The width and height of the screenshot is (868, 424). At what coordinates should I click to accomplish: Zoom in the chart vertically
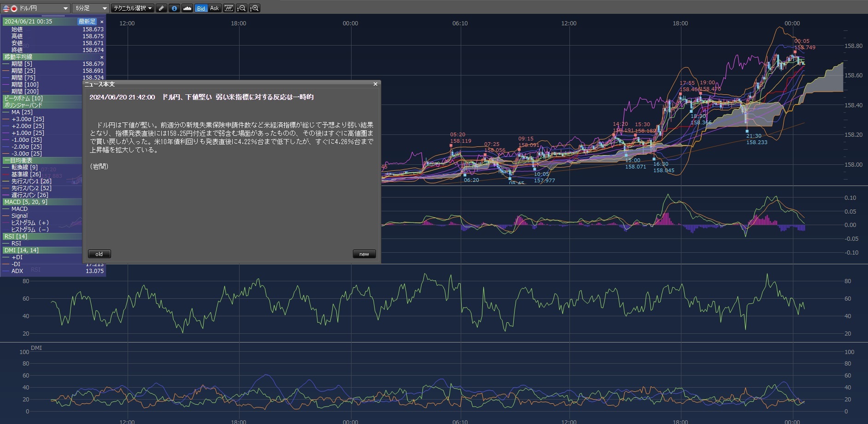[254, 8]
